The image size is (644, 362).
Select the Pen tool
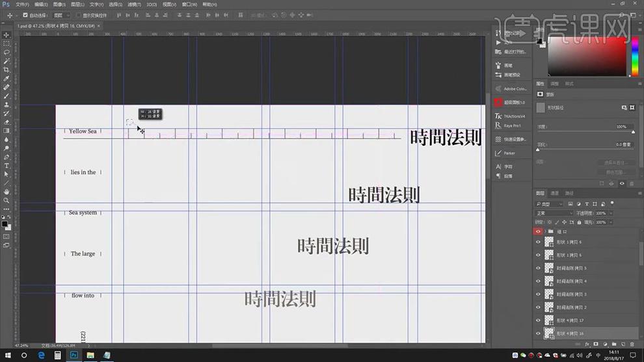(x=6, y=157)
